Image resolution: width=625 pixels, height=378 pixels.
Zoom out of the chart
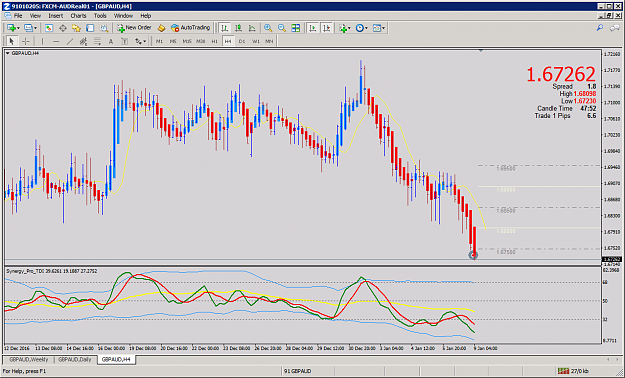[x=282, y=28]
